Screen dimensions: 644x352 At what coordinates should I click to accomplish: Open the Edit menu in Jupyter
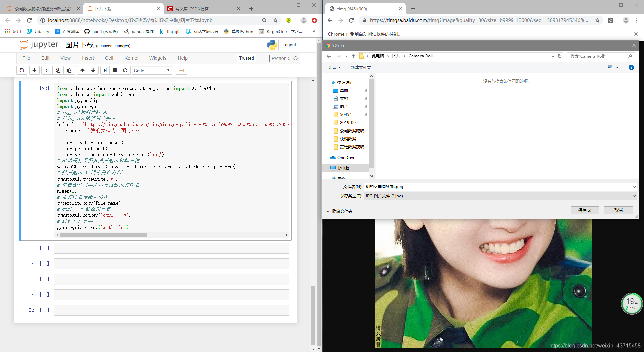(45, 58)
